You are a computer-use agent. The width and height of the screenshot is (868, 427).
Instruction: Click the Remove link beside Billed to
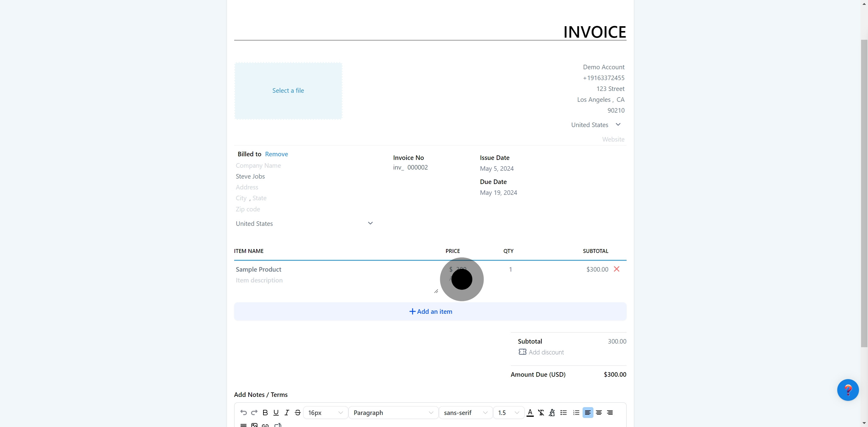click(x=276, y=154)
